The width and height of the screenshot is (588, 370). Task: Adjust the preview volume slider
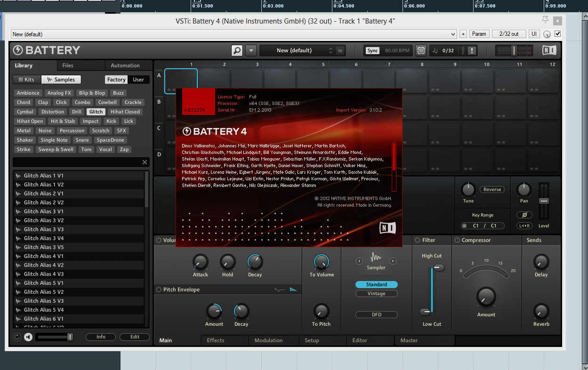click(x=55, y=337)
